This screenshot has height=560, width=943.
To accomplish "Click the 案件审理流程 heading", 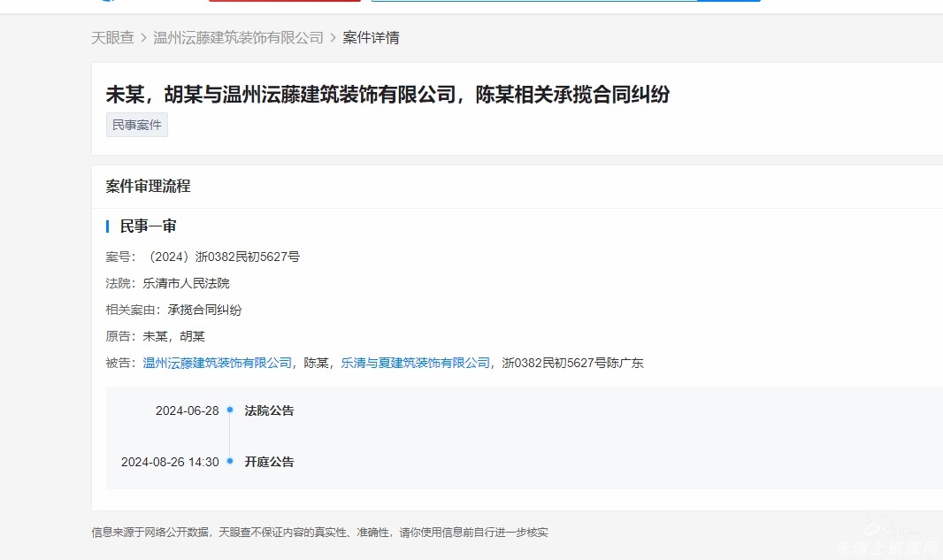I will click(x=148, y=187).
